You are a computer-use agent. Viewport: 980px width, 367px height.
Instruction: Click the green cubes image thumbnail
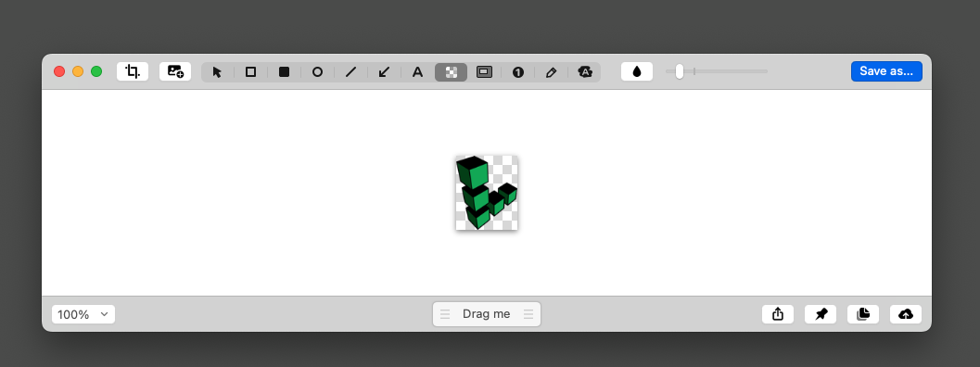[x=487, y=193]
